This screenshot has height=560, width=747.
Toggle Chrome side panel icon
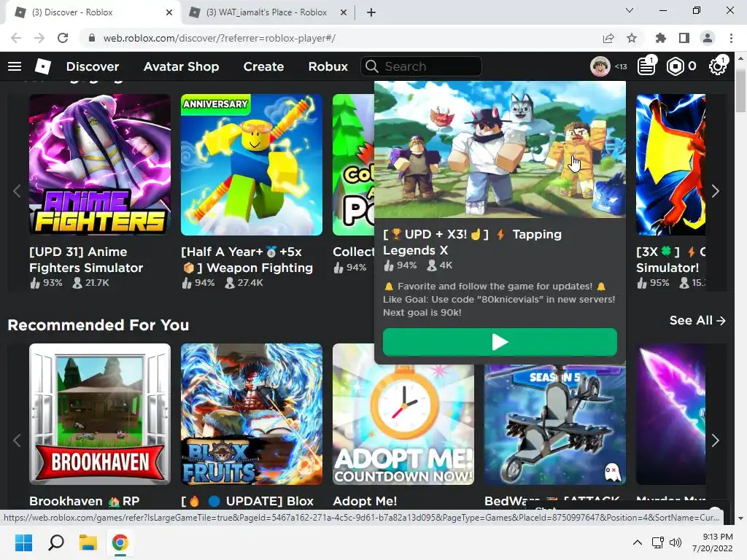(x=684, y=38)
